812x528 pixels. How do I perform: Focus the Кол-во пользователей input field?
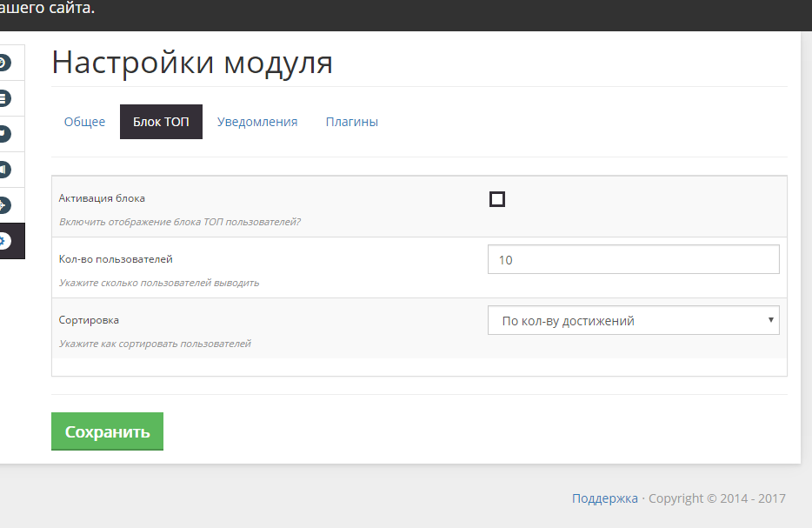pyautogui.click(x=633, y=259)
